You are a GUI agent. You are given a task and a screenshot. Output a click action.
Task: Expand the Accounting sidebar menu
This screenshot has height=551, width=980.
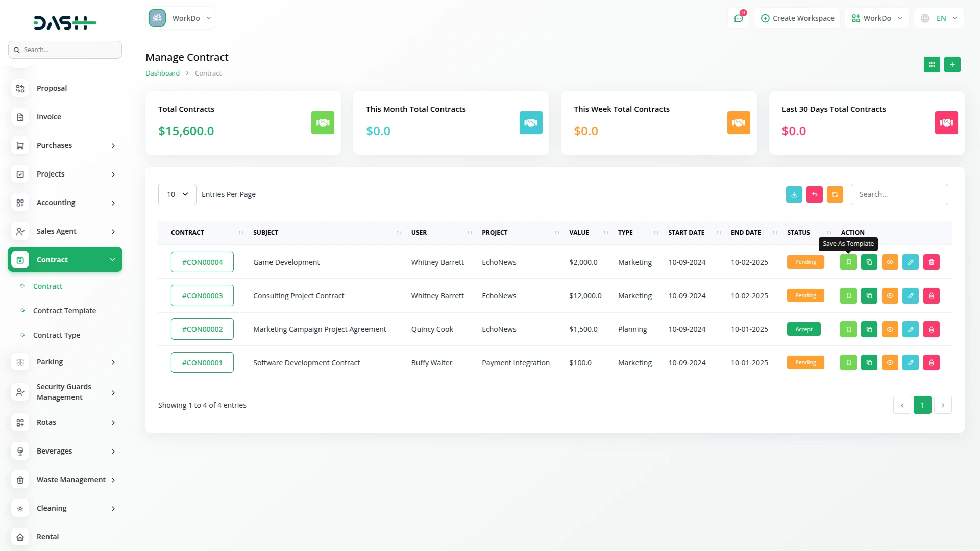pos(65,203)
